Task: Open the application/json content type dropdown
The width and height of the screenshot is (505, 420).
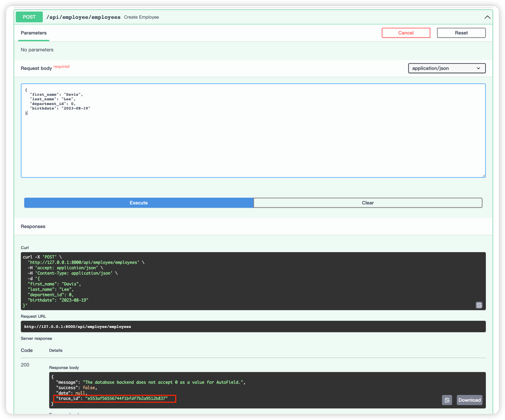Action: [x=447, y=68]
